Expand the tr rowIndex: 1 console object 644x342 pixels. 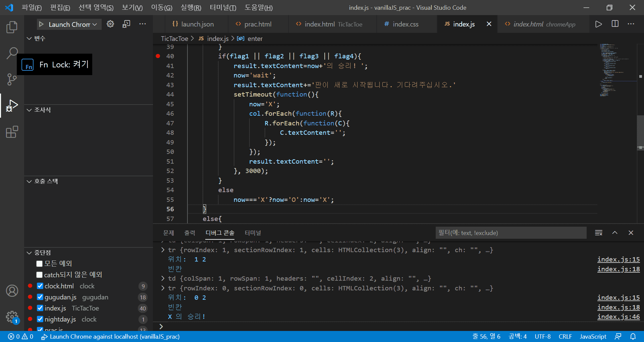163,250
